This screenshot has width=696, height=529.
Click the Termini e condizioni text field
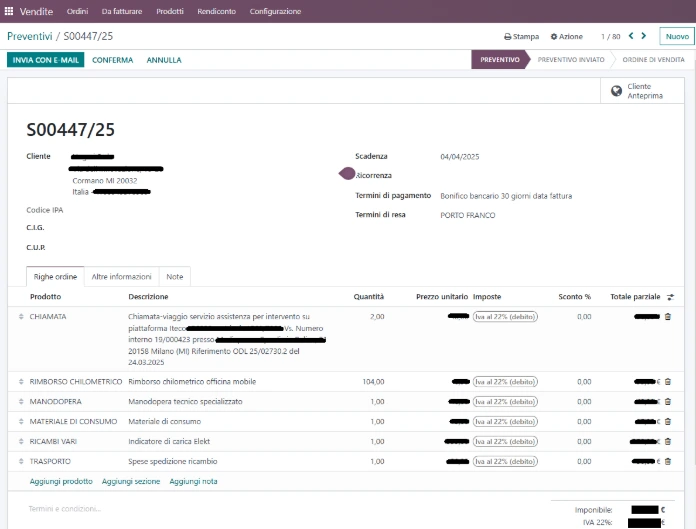point(65,509)
